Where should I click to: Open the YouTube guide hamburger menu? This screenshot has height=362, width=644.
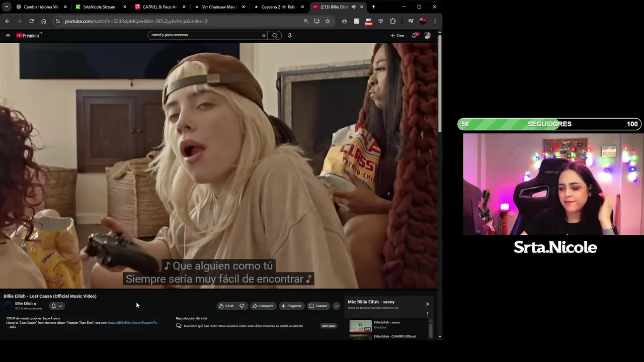pos(8,35)
